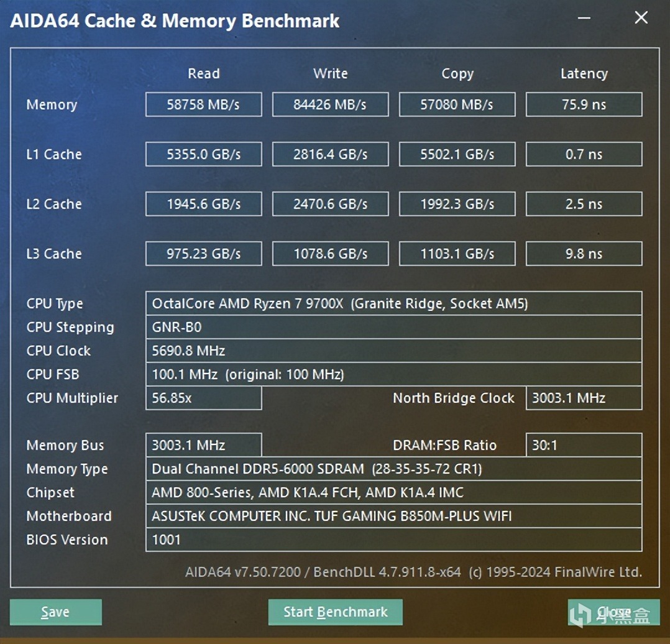
Task: Select L3 Cache Copy 1103.1 GB/s
Action: click(457, 254)
